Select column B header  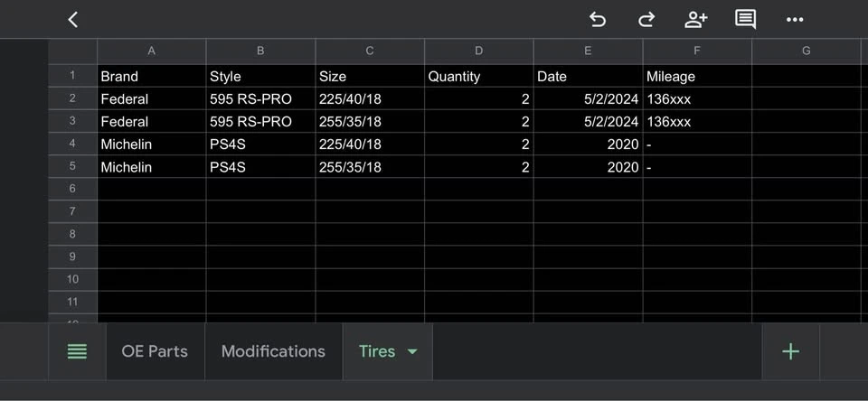tap(260, 51)
